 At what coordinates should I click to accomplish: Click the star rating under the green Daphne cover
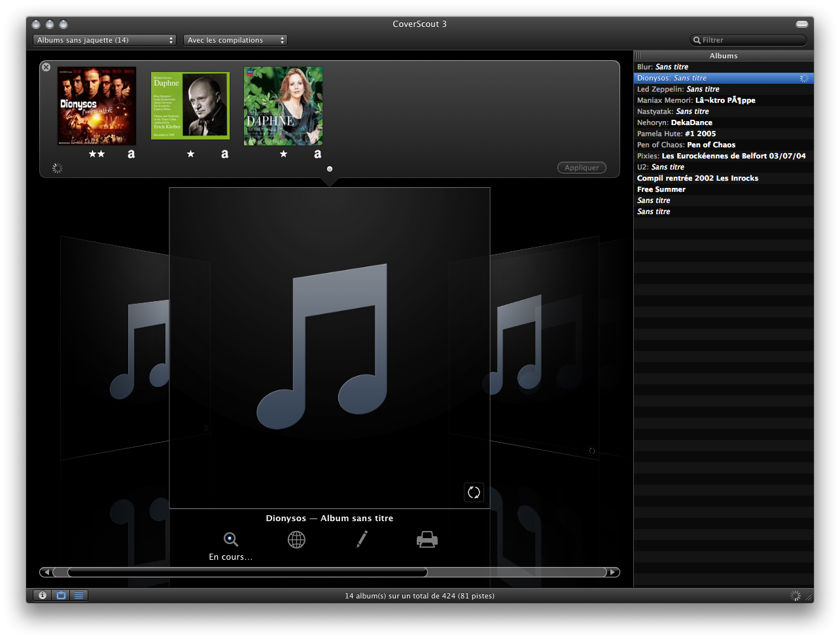pyautogui.click(x=190, y=154)
